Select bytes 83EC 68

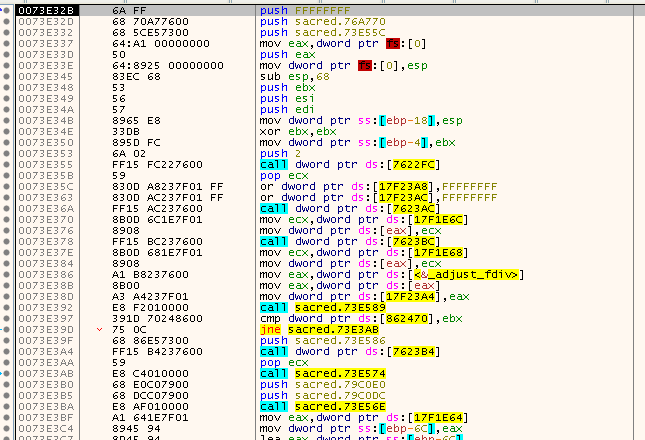point(136,76)
